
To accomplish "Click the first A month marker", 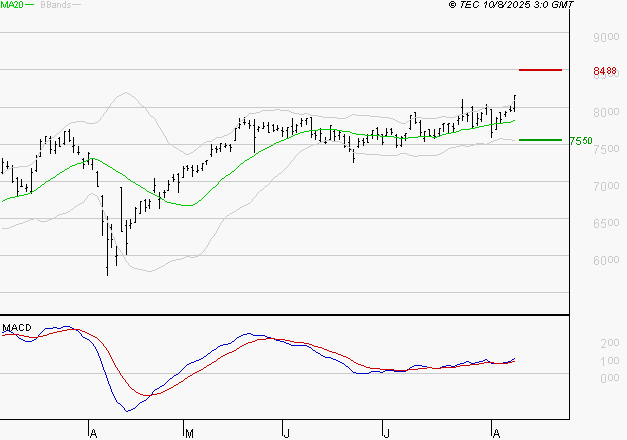I will coord(93,434).
